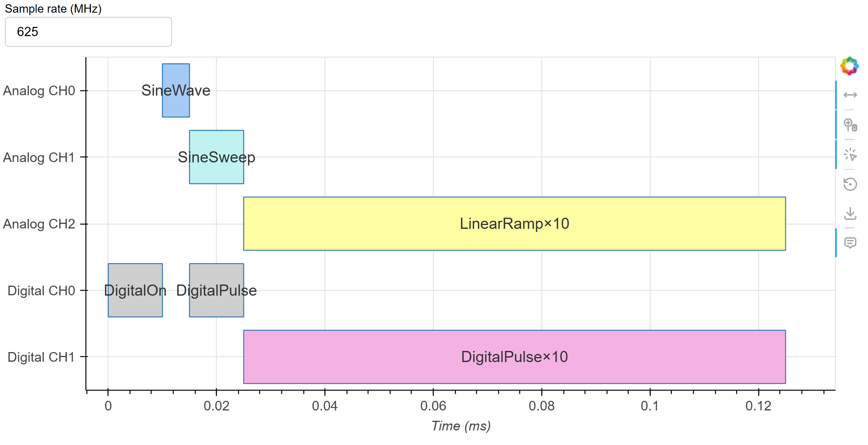Viewport: 868px width, 445px height.
Task: Click the DigitalPulse block on Digital CH0
Action: [x=216, y=290]
